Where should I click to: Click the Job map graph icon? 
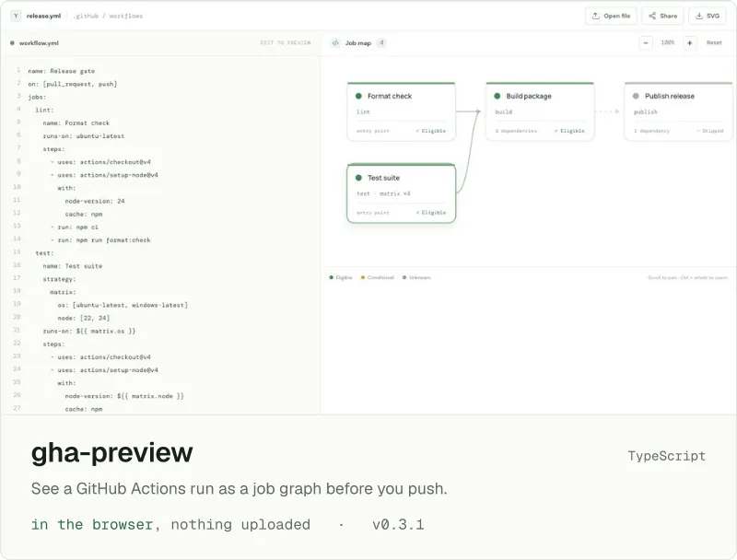tap(335, 42)
